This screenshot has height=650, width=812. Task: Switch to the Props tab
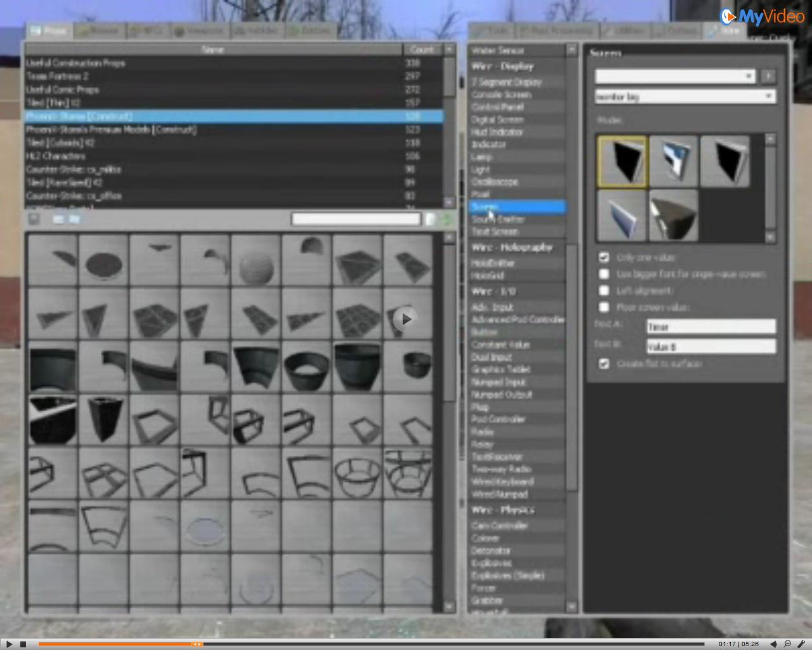(x=49, y=30)
